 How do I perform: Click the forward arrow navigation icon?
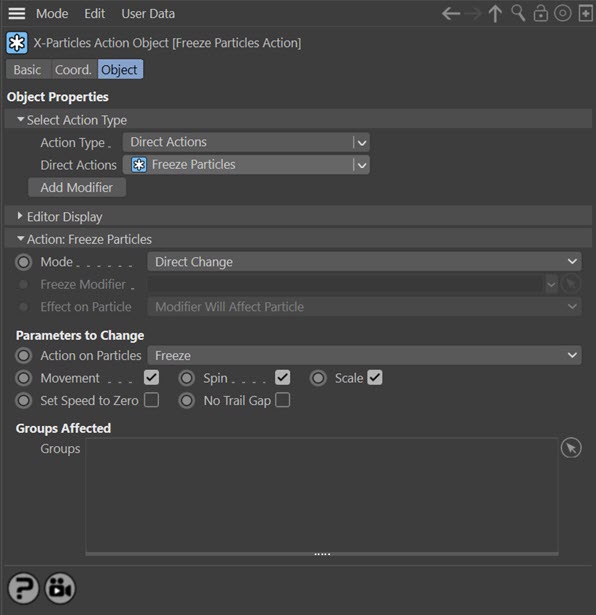tap(473, 14)
